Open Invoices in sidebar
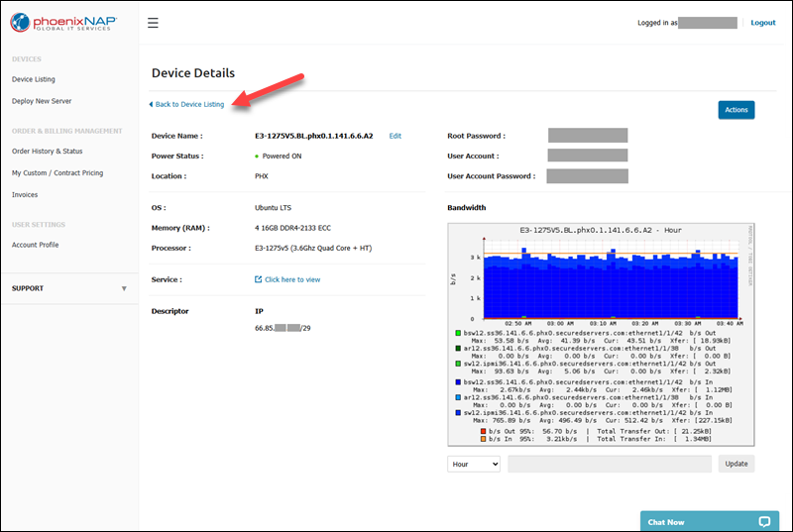This screenshot has height=532, width=793. (x=25, y=194)
